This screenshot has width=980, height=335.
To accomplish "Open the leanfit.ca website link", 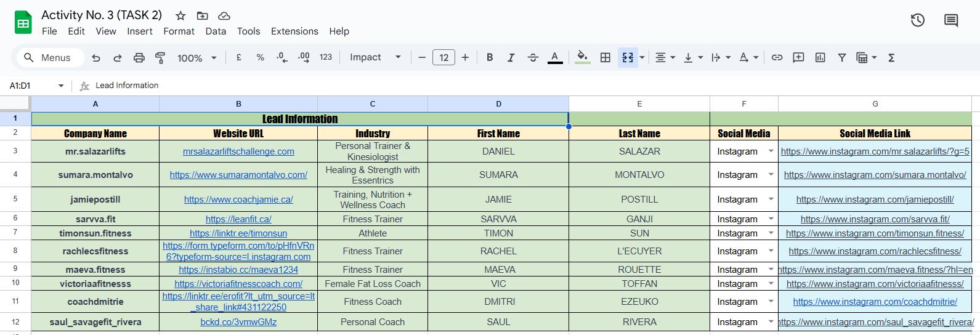I will click(x=238, y=219).
